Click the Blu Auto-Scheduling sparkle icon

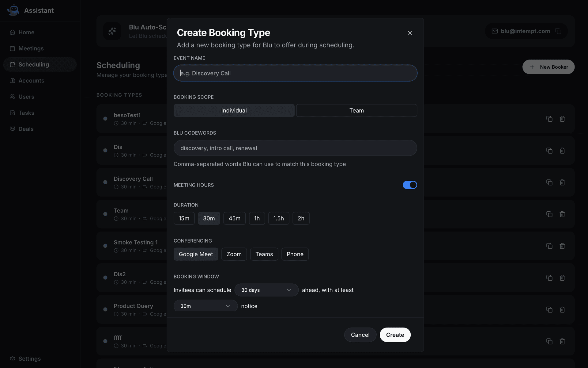[112, 31]
